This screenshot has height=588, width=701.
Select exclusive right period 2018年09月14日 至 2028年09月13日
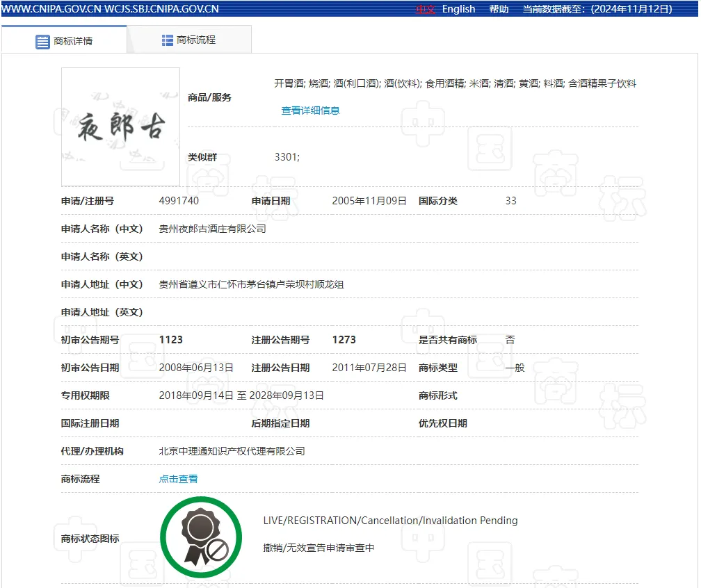pos(241,395)
